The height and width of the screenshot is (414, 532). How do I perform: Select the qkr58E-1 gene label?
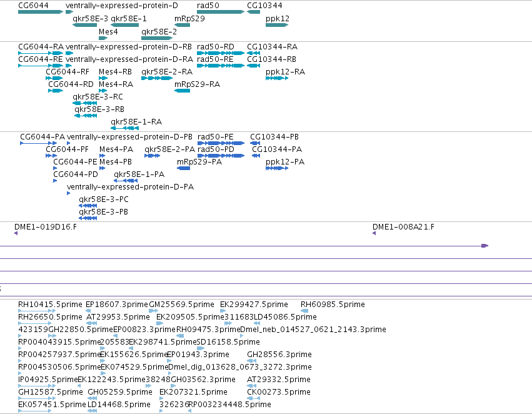click(129, 19)
